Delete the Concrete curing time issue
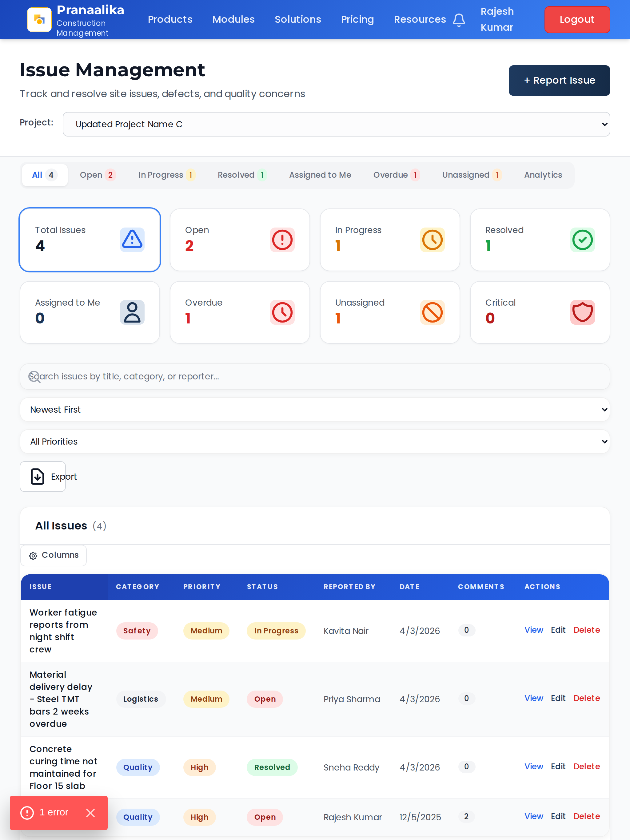The image size is (630, 840). [x=587, y=767]
